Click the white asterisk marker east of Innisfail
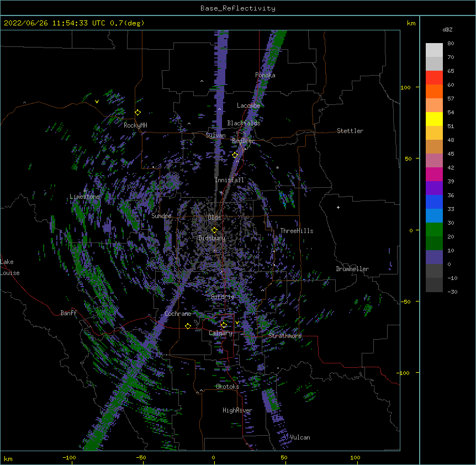Image resolution: width=476 pixels, height=465 pixels. pyautogui.click(x=277, y=167)
